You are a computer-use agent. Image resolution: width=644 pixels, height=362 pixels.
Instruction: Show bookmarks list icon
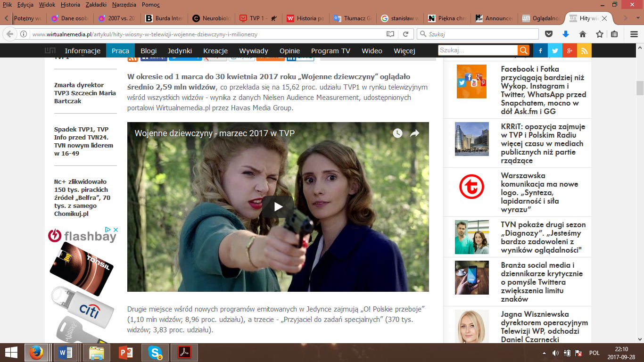614,34
